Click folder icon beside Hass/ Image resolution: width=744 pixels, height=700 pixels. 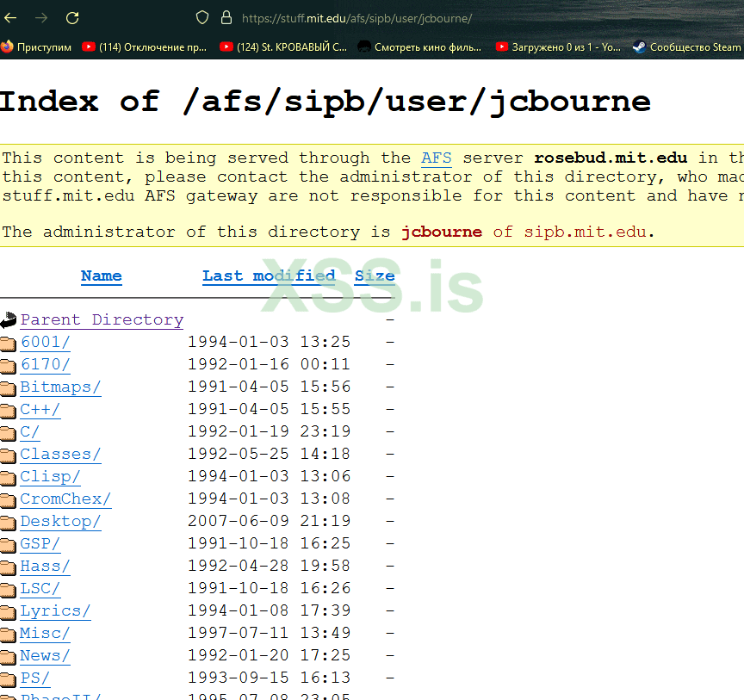pyautogui.click(x=8, y=567)
